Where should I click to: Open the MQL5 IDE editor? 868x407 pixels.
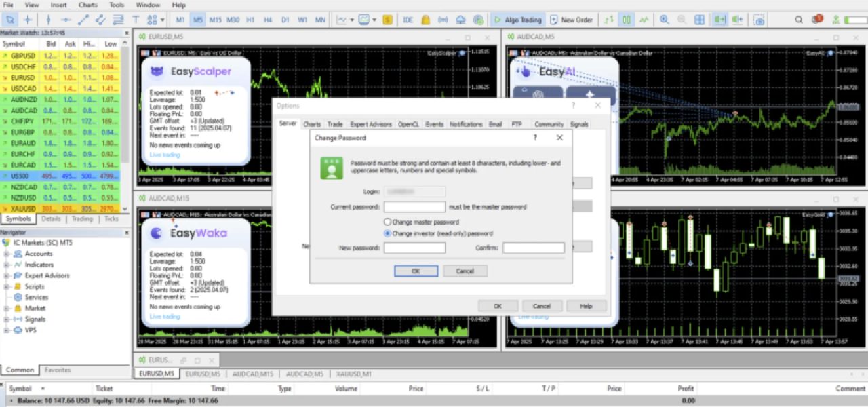coord(408,20)
